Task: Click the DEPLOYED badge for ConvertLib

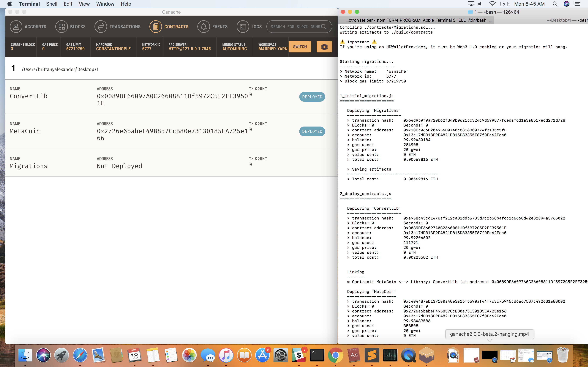Action: [x=312, y=97]
